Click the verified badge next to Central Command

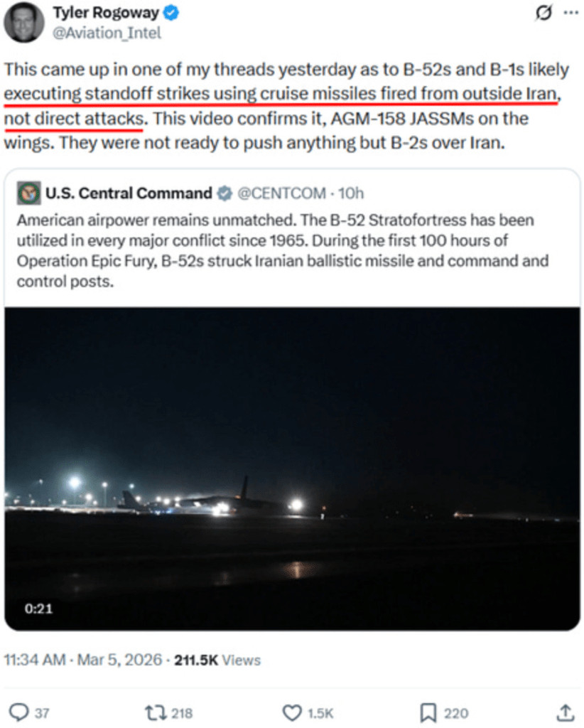225,193
